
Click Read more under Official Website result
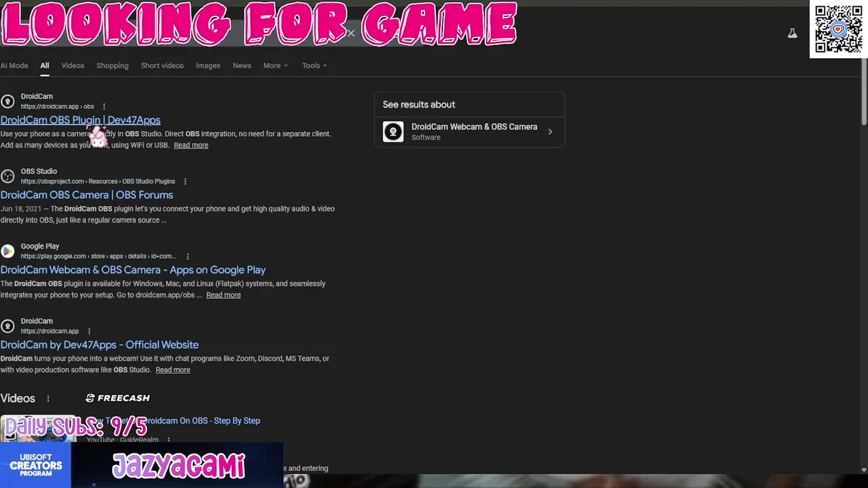173,370
